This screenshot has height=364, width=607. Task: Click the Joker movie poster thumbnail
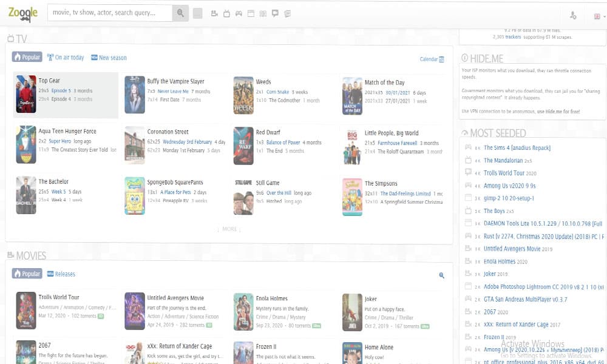tap(352, 312)
